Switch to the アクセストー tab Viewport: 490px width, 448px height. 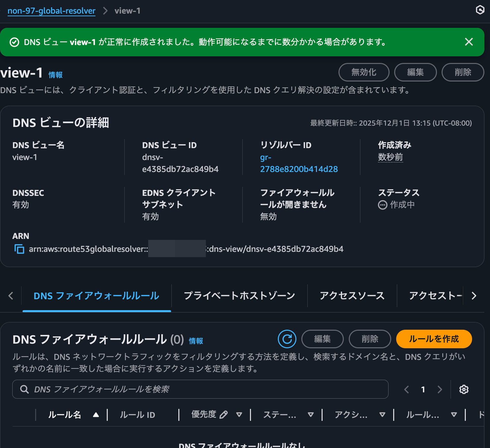(435, 296)
